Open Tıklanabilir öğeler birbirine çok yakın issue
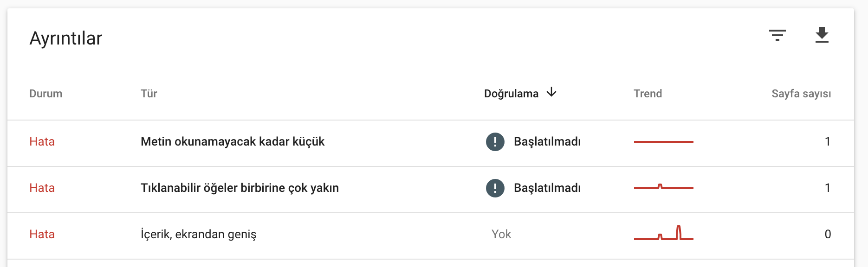This screenshot has width=868, height=267. 240,188
